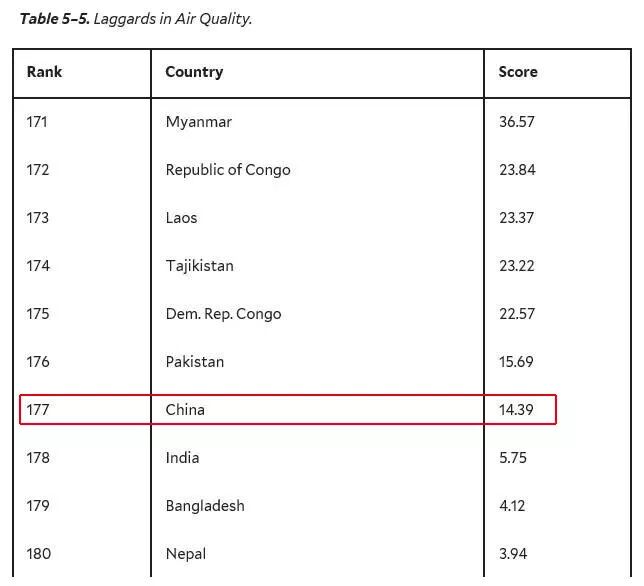Click the Republic of Congo cell
This screenshot has width=644, height=586.
click(x=228, y=170)
